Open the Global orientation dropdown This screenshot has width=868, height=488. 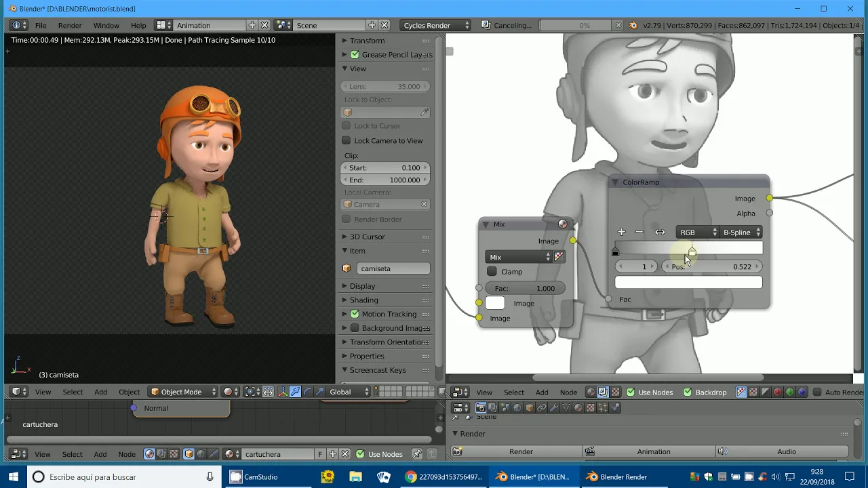(349, 392)
